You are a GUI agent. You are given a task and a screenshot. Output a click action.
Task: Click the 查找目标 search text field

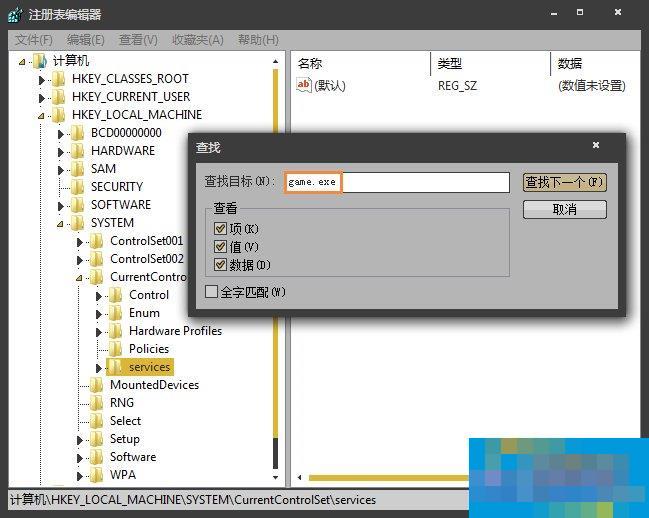pyautogui.click(x=397, y=182)
